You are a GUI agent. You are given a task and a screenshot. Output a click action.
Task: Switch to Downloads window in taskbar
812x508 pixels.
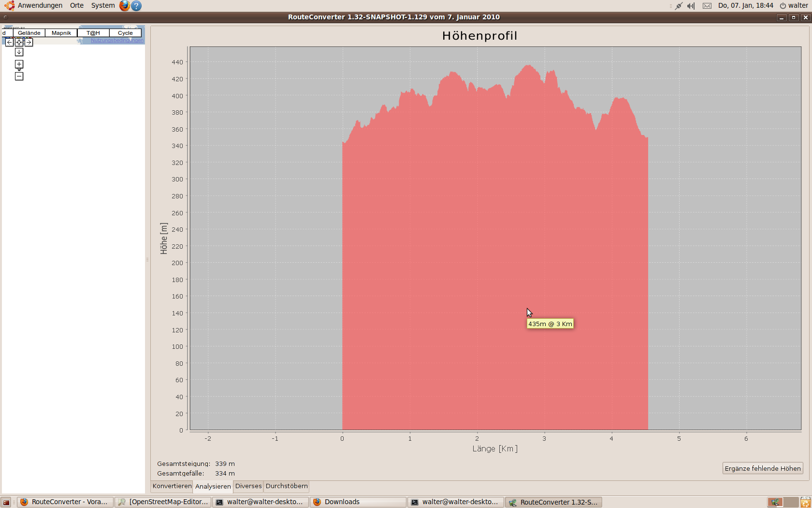click(x=358, y=502)
